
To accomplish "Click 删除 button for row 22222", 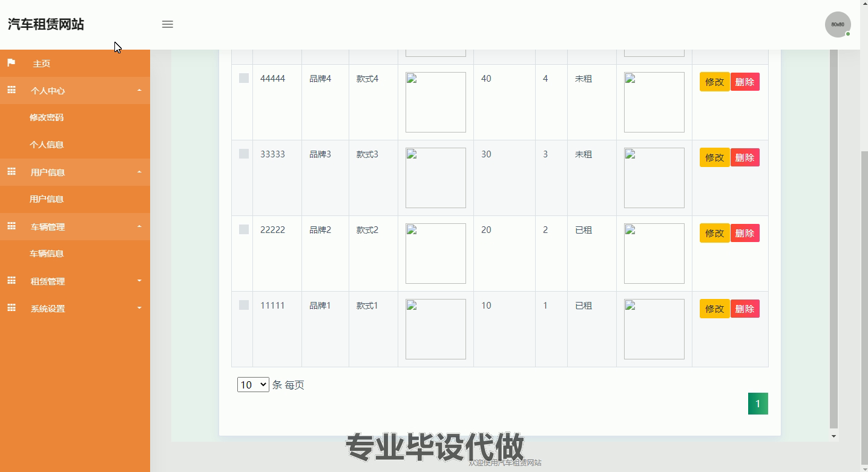I will click(x=745, y=233).
